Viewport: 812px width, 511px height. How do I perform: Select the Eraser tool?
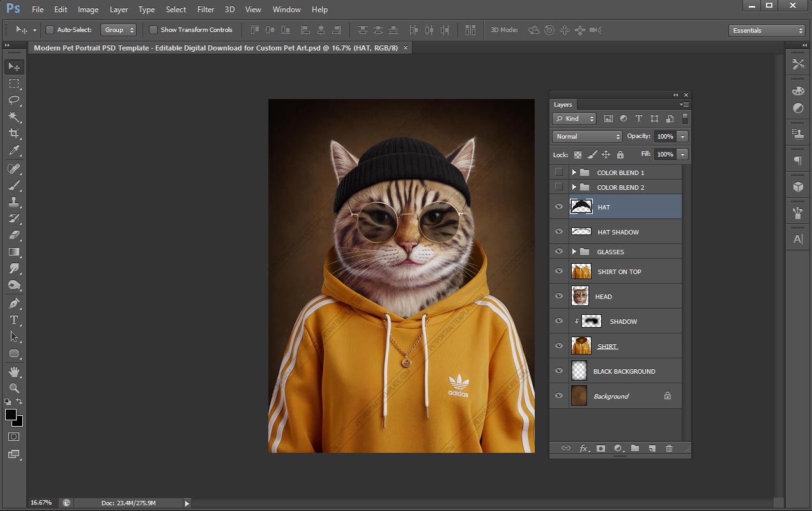click(14, 235)
